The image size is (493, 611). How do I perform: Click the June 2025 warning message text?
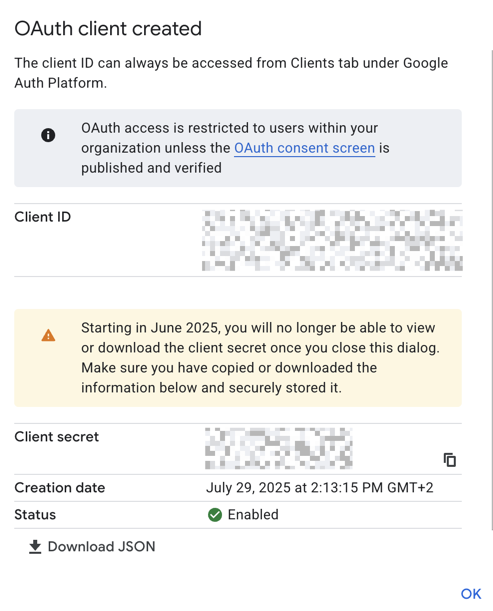[x=260, y=358]
